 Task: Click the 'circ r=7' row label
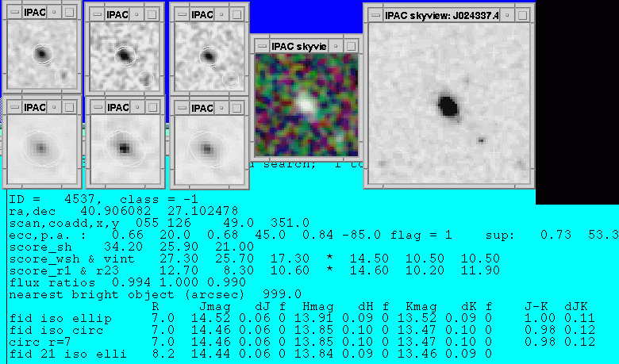pos(40,342)
